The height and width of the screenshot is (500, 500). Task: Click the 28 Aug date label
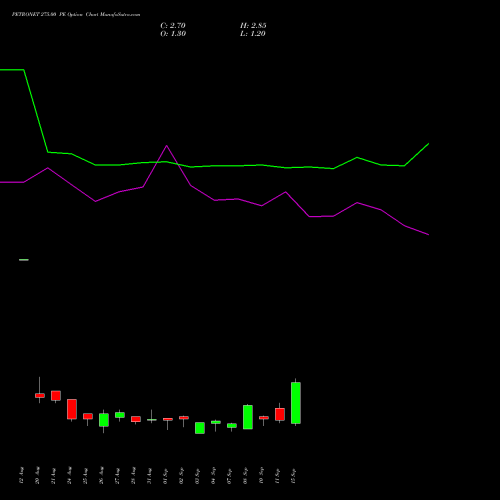[133, 475]
